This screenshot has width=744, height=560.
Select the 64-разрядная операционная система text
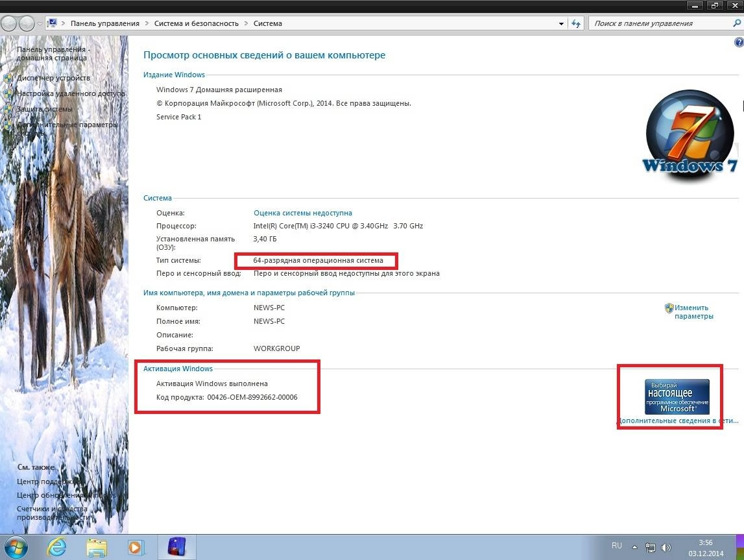318,260
